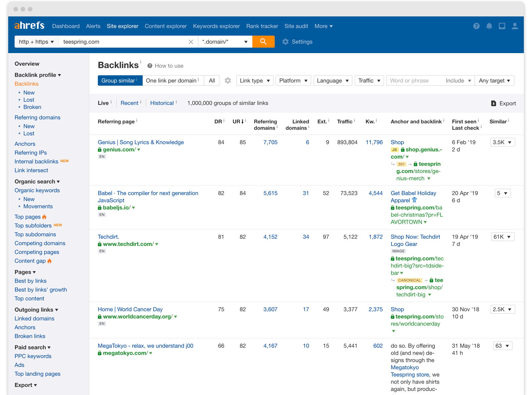Go to Dashboard
The height and width of the screenshot is (395, 532).
(x=66, y=26)
